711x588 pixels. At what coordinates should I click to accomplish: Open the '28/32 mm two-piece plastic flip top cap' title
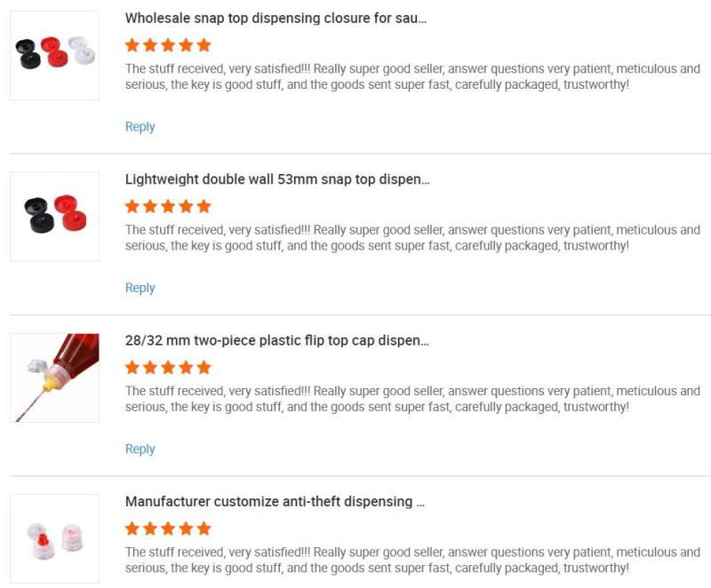[277, 340]
